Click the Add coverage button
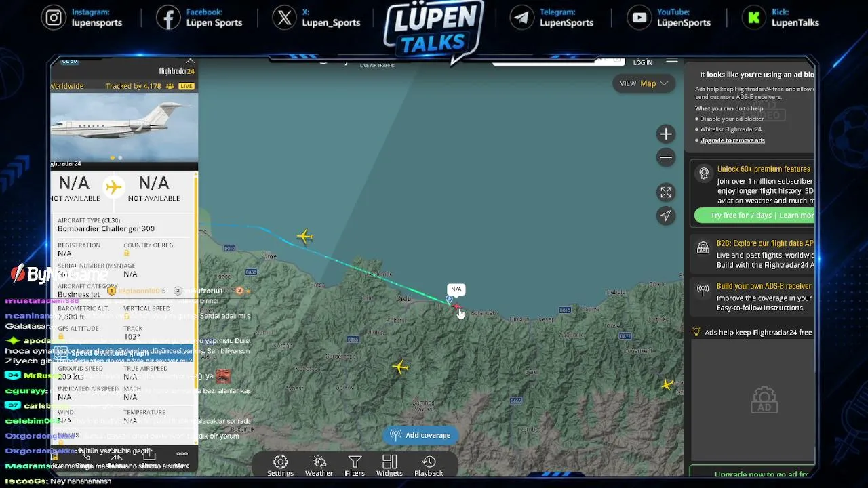This screenshot has width=868, height=488. tap(421, 435)
